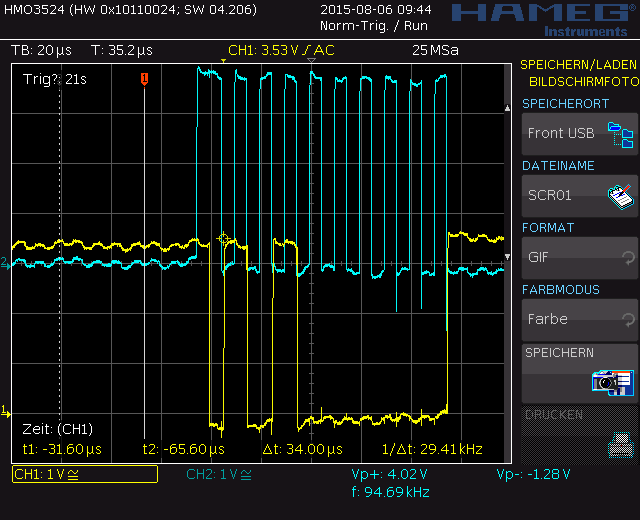The height and width of the screenshot is (520, 640).
Task: Click the Front USB folder icon
Action: pos(620,134)
